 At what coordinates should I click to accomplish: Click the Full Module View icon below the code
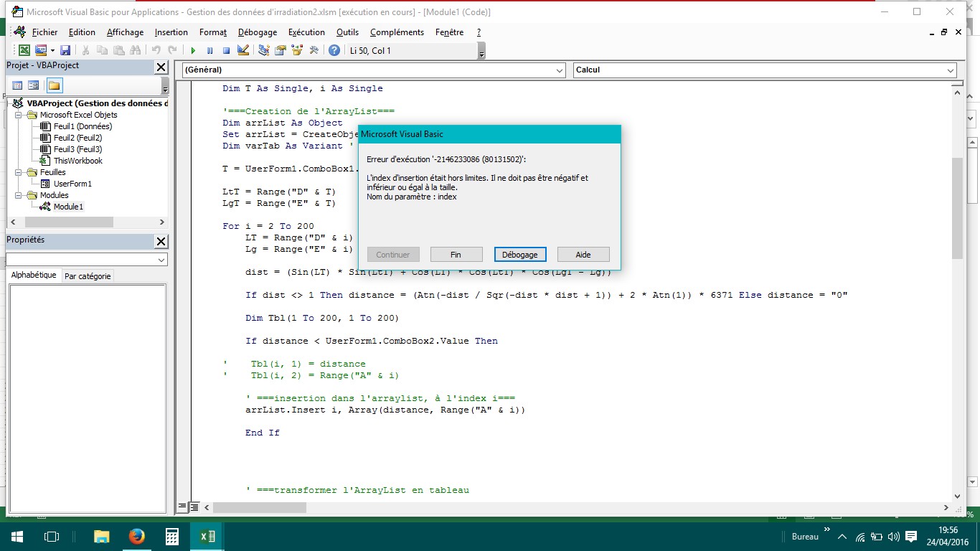pyautogui.click(x=194, y=507)
